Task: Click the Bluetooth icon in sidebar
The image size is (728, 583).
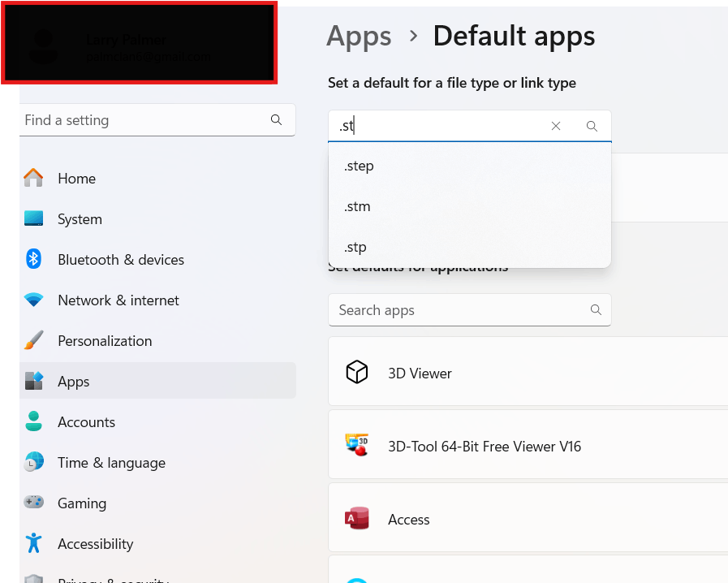Action: (33, 259)
